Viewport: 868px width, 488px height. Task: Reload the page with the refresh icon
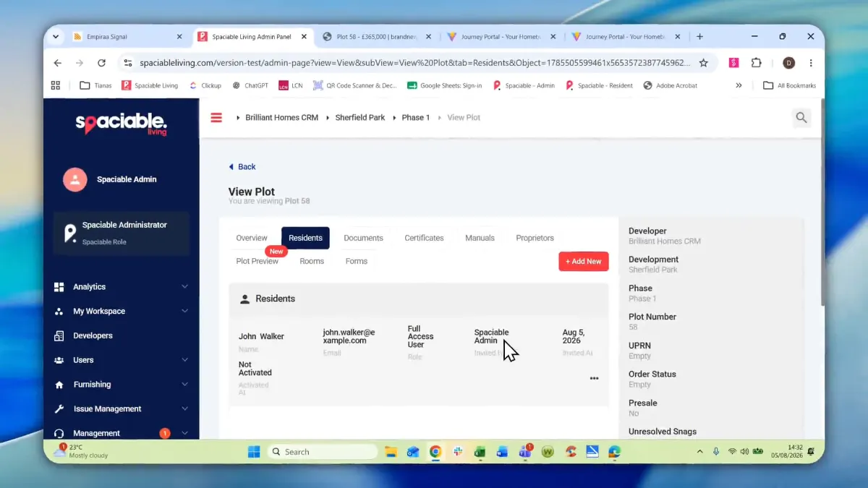point(101,63)
